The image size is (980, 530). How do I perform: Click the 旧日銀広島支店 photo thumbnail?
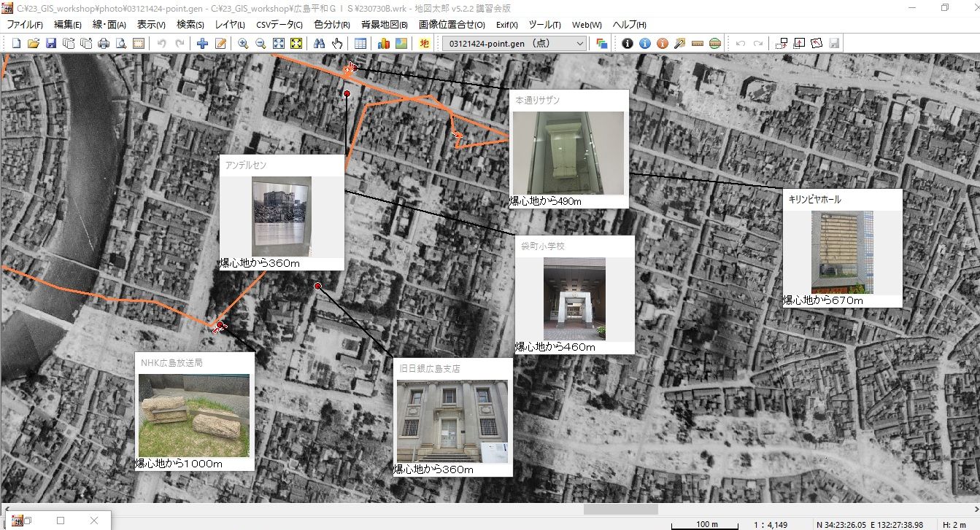click(x=452, y=421)
